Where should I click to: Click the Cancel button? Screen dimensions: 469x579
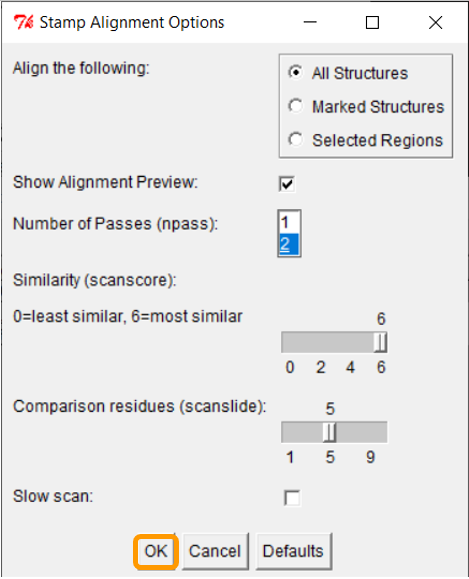(215, 551)
